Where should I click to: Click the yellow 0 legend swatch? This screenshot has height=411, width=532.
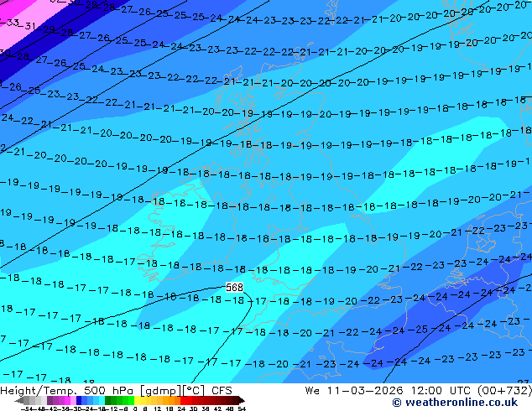(137, 400)
